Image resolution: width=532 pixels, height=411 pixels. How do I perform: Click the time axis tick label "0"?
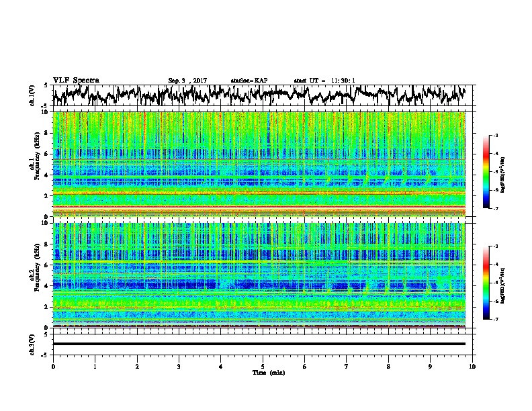[x=53, y=367]
